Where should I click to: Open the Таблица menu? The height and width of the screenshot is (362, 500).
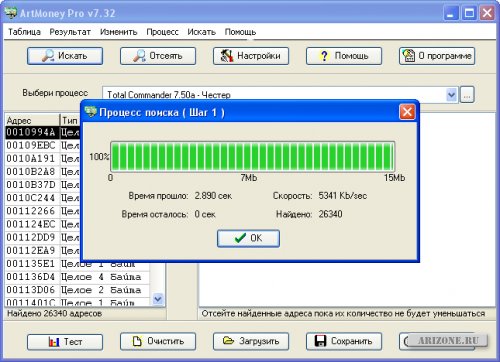click(x=24, y=32)
